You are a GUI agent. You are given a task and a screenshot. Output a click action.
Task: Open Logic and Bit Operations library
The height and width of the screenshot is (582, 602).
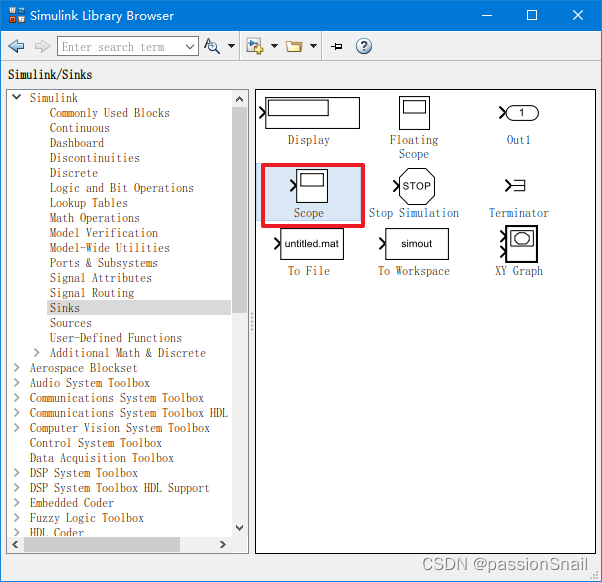[x=122, y=188]
